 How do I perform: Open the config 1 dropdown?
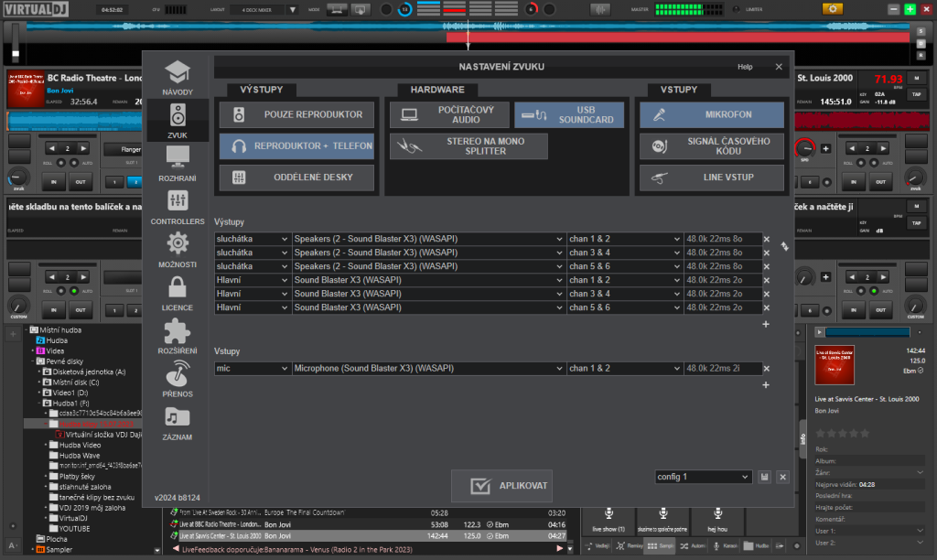tap(703, 477)
